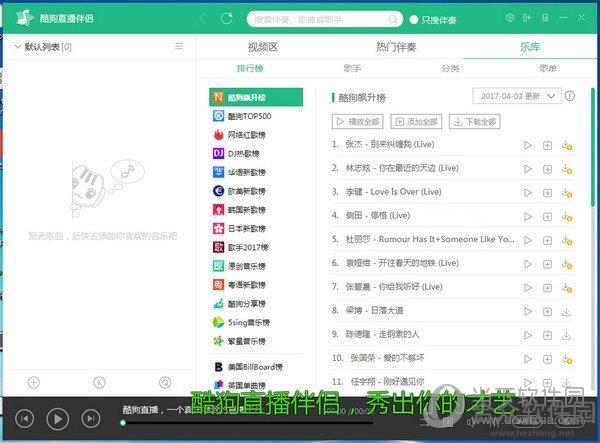Click the 添加全部 button

point(416,122)
